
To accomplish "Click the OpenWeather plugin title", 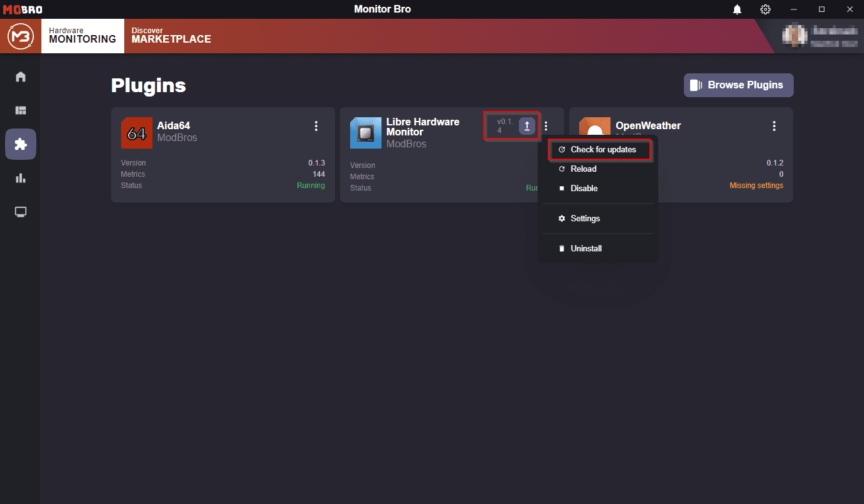I will coord(648,125).
